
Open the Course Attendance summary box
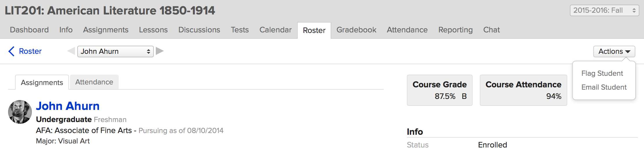pyautogui.click(x=523, y=90)
